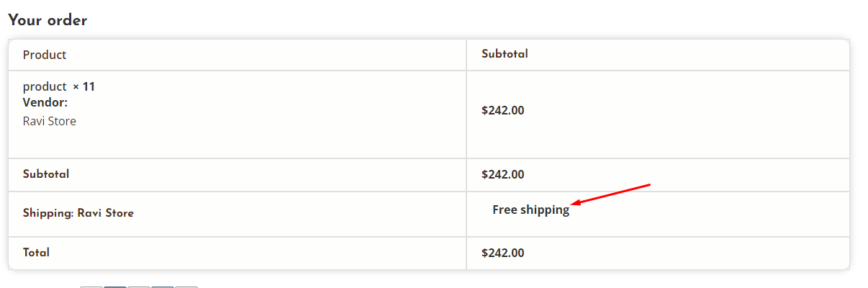Image resolution: width=868 pixels, height=288 pixels.
Task: Open the Ravi Store vendor name
Action: (50, 121)
